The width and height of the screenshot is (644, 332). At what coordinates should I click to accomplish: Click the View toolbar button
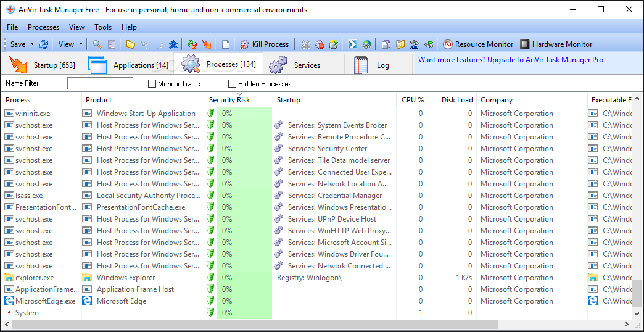(x=66, y=44)
